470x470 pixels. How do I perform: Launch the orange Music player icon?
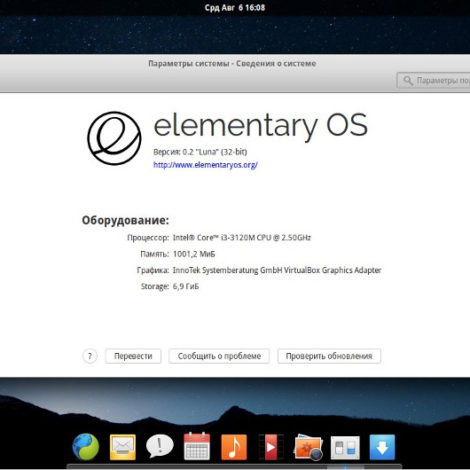point(234,447)
